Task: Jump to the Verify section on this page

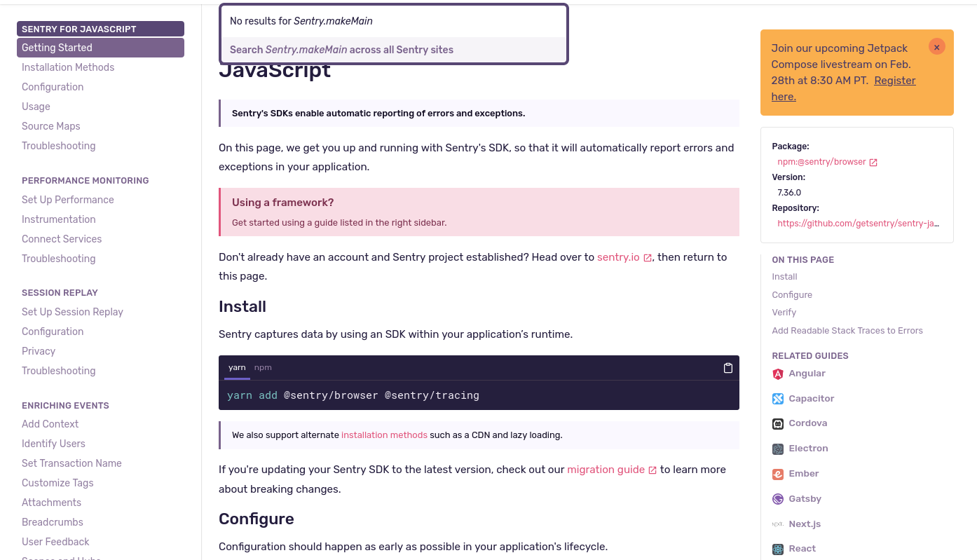Action: coord(784,312)
